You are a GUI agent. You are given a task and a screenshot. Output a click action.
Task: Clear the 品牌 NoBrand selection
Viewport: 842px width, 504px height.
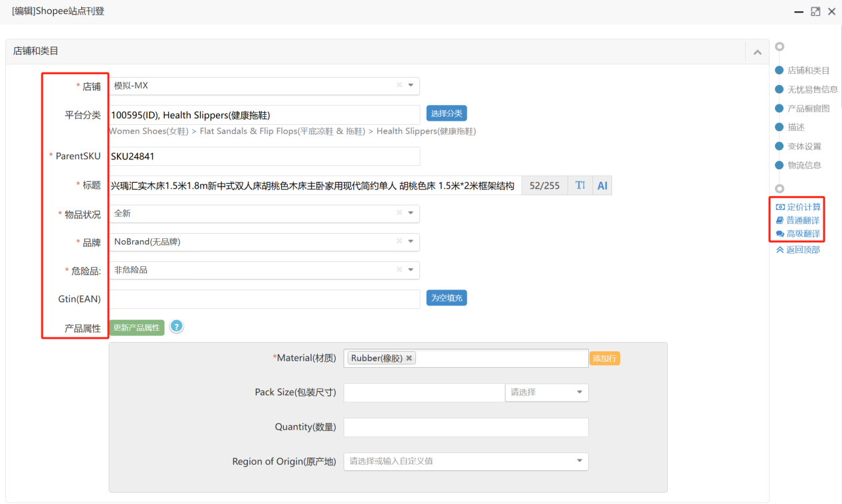399,242
